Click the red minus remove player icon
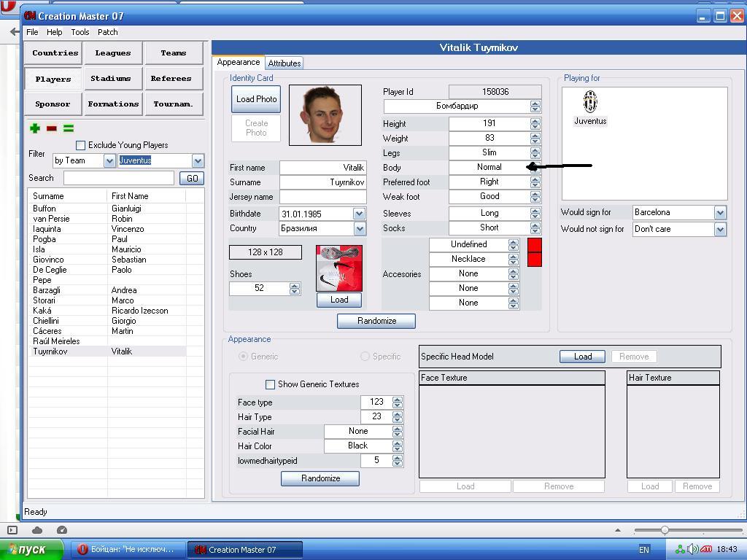The image size is (747, 560). pos(51,128)
